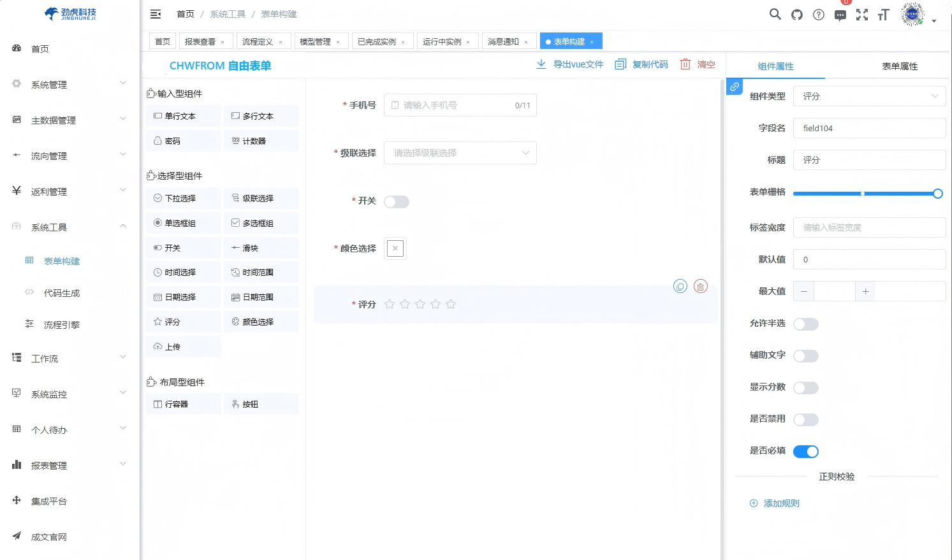
Task: Switch to the 表单属性 form properties tab
Action: (x=900, y=65)
